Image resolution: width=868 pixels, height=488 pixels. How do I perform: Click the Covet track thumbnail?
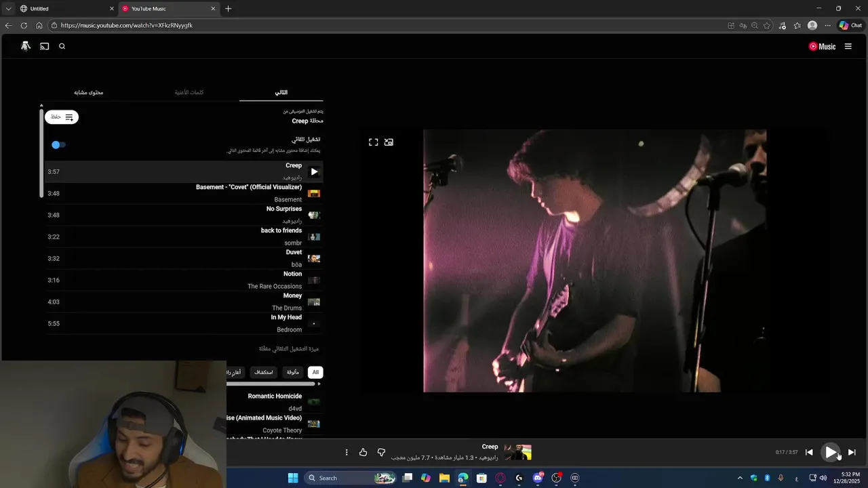[x=314, y=194]
